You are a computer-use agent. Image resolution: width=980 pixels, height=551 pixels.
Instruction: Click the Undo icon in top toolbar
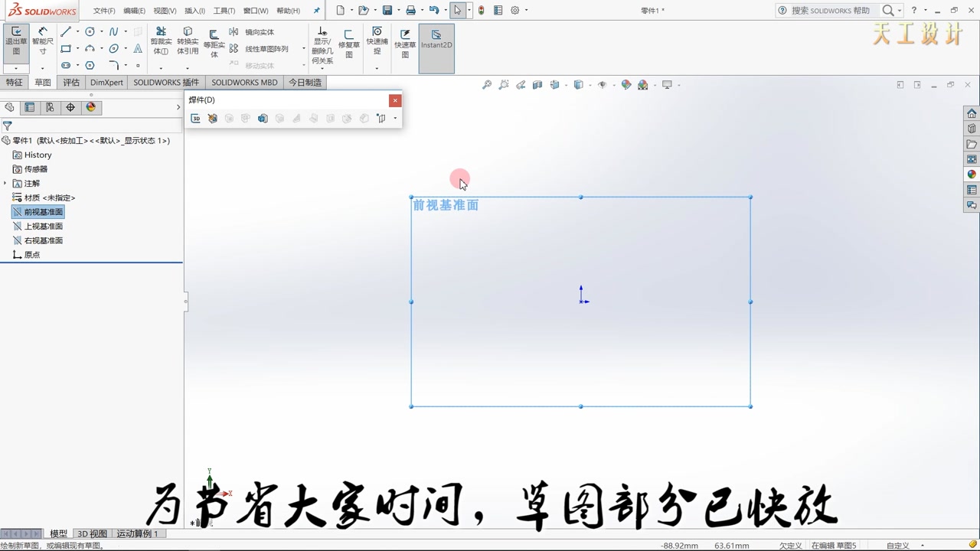click(434, 10)
